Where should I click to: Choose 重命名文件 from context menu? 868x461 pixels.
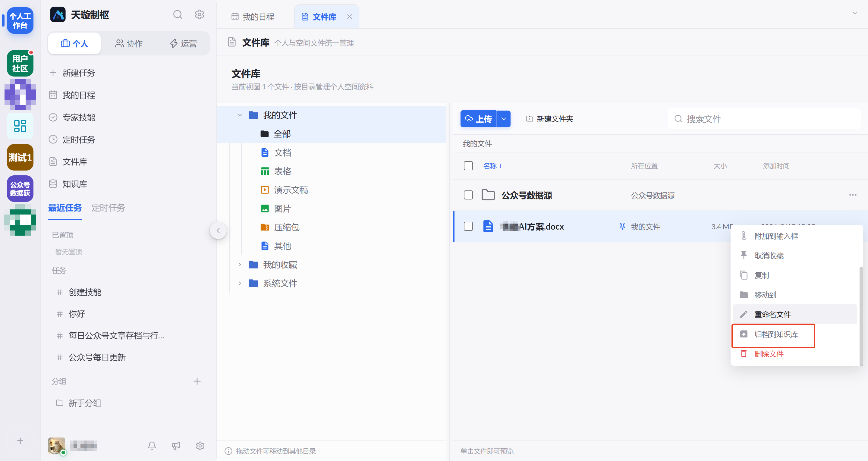coord(794,314)
